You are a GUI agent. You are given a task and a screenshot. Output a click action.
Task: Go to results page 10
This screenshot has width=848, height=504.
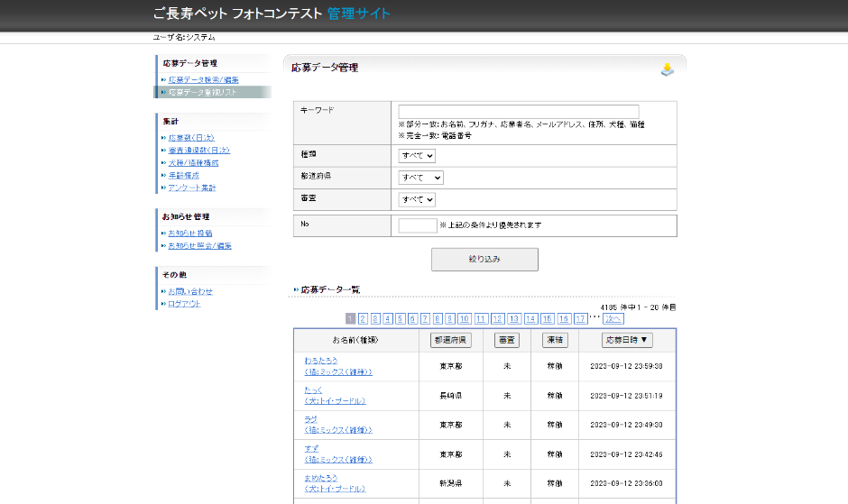point(464,318)
